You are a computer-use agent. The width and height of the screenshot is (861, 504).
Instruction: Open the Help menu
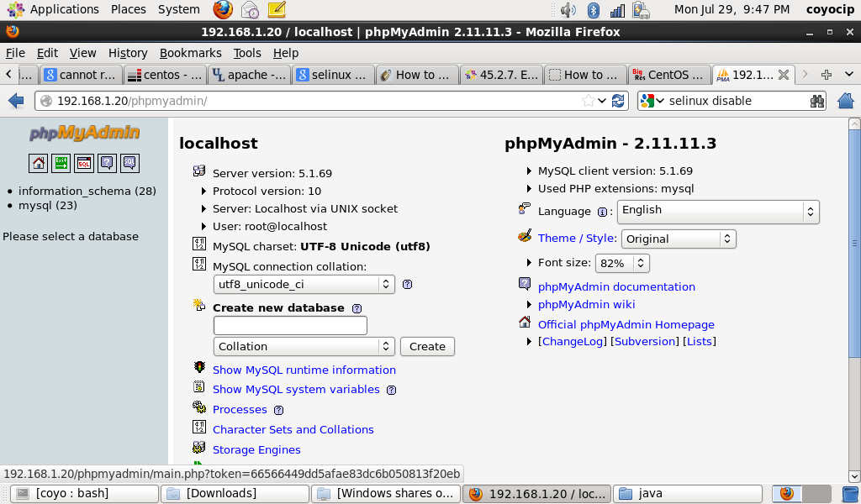(286, 53)
